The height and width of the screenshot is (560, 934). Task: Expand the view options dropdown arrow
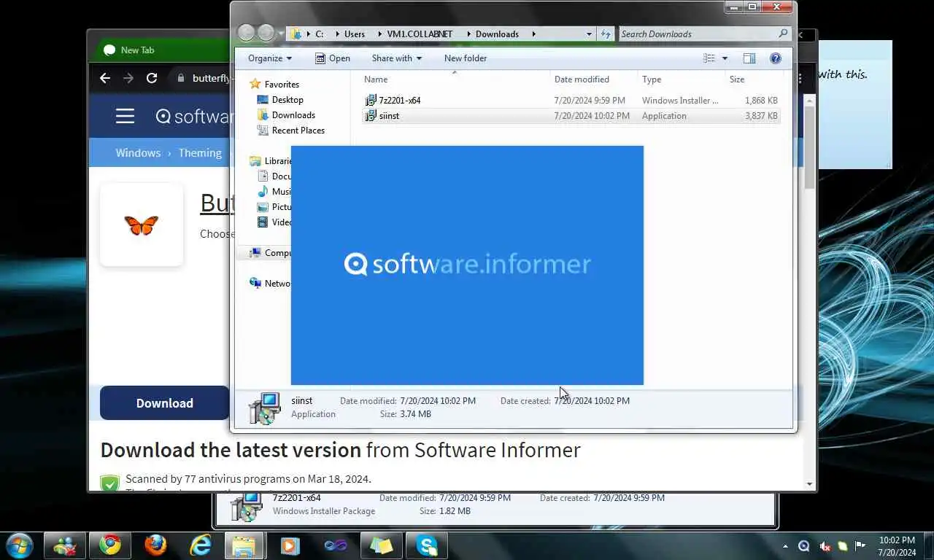click(x=725, y=58)
